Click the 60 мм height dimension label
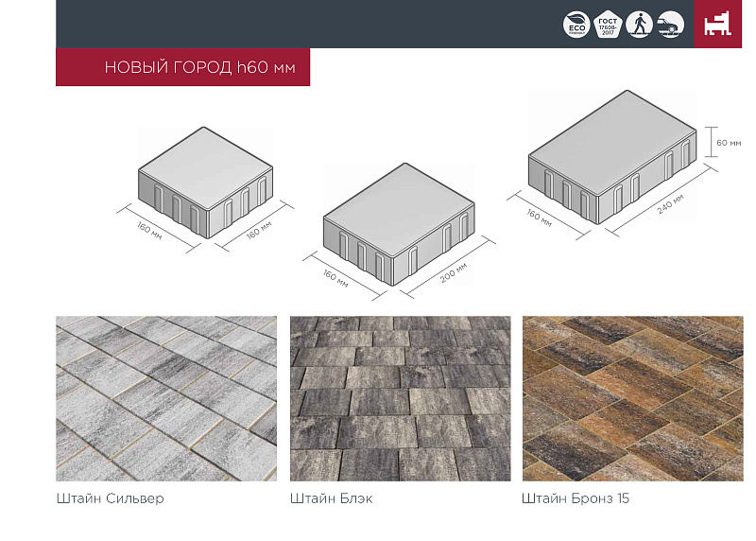Image resolution: width=756 pixels, height=541 pixels. click(x=729, y=143)
